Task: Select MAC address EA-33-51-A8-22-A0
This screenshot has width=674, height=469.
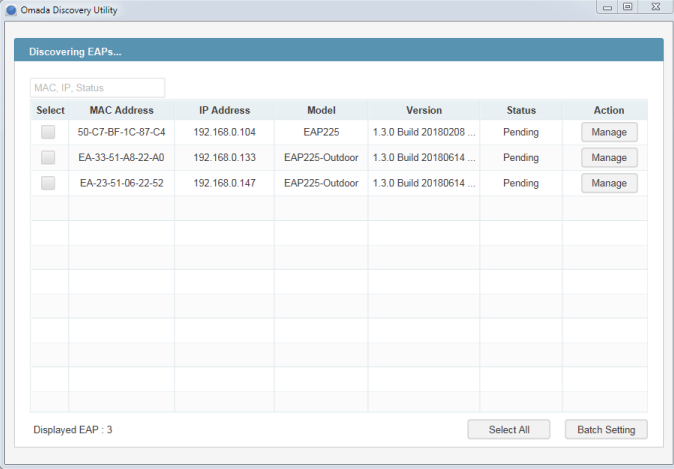Action: point(122,157)
